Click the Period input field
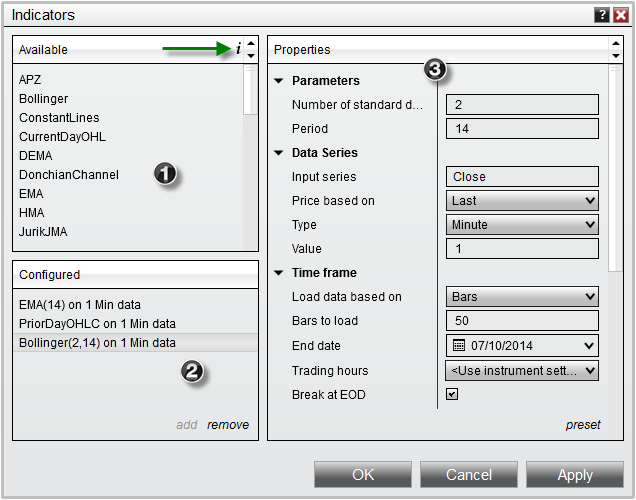Image resolution: width=636 pixels, height=500 pixels. tap(522, 129)
